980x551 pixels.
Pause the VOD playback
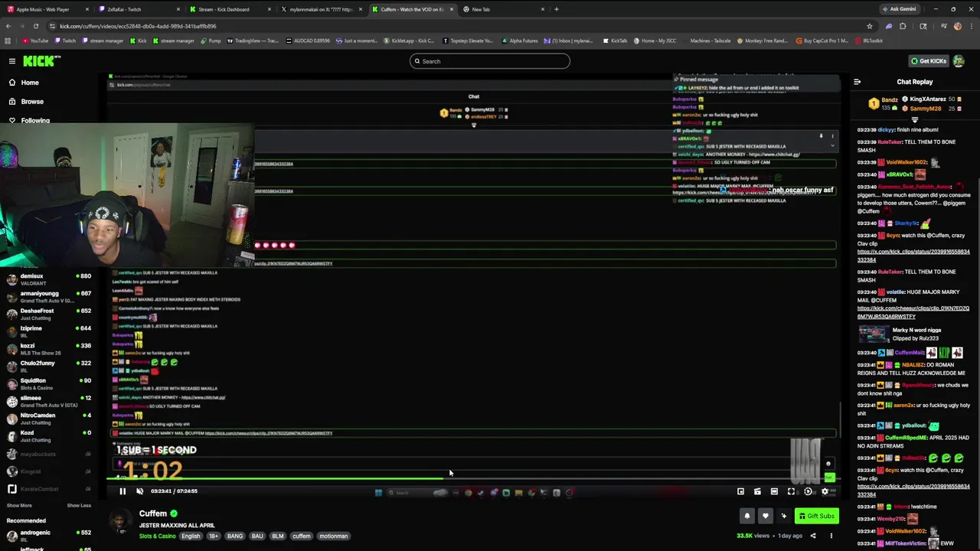point(122,491)
